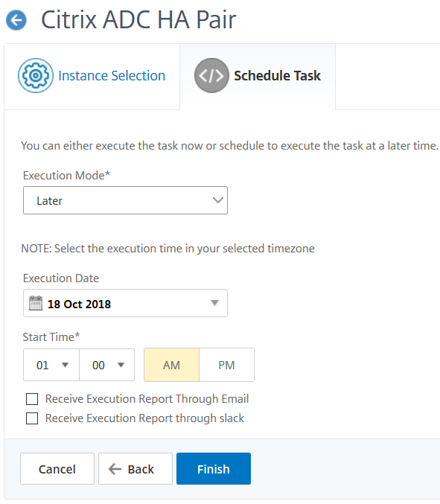Click the Execution Mode chevron arrow

pos(218,200)
